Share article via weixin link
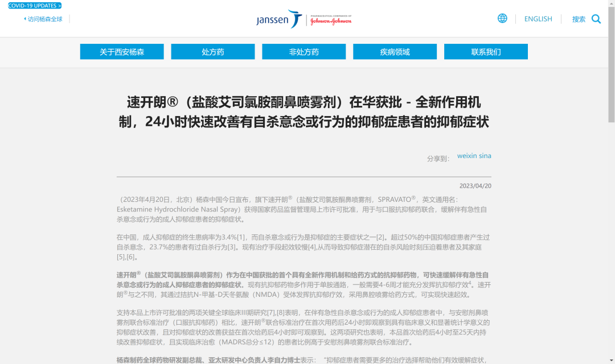Viewport: 615px width, 364px height. coord(467,155)
